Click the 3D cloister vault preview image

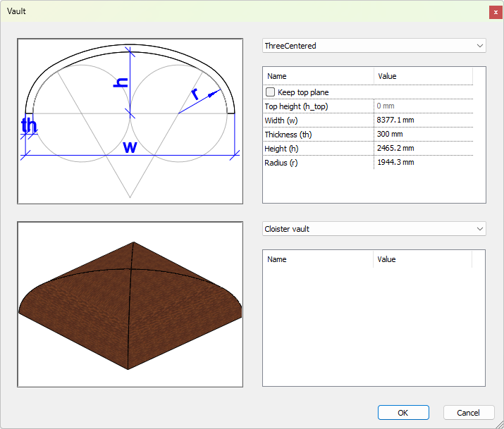[130, 304]
